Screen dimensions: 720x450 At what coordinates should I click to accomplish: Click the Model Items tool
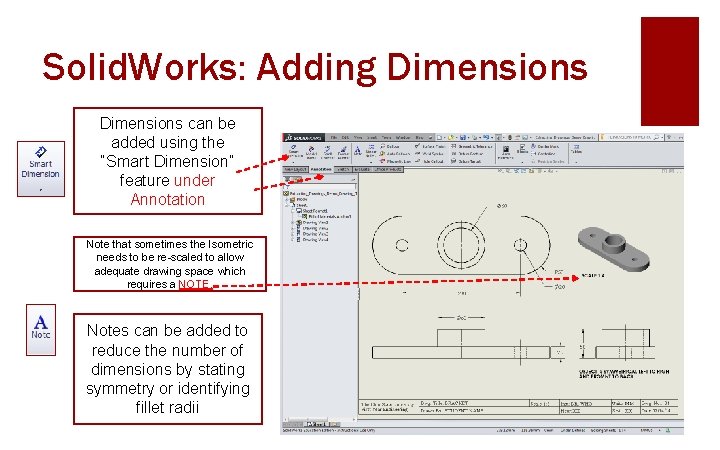click(311, 152)
